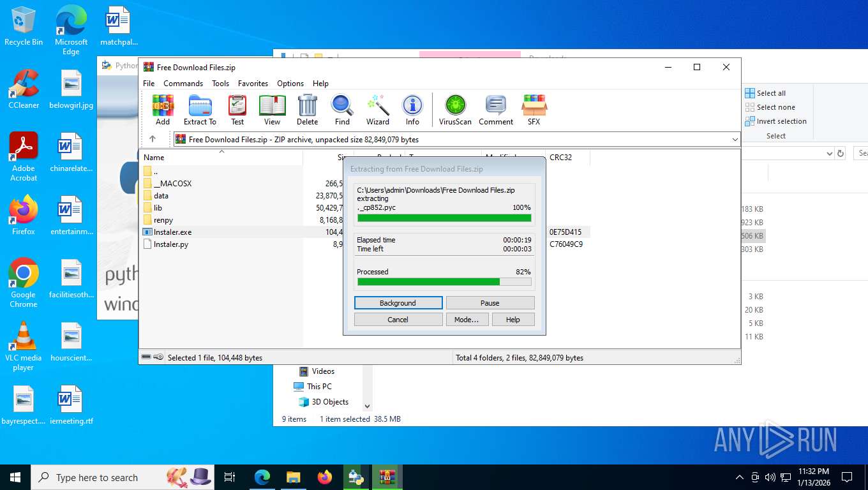
Task: Click the Explorer refresh button
Action: (841, 153)
